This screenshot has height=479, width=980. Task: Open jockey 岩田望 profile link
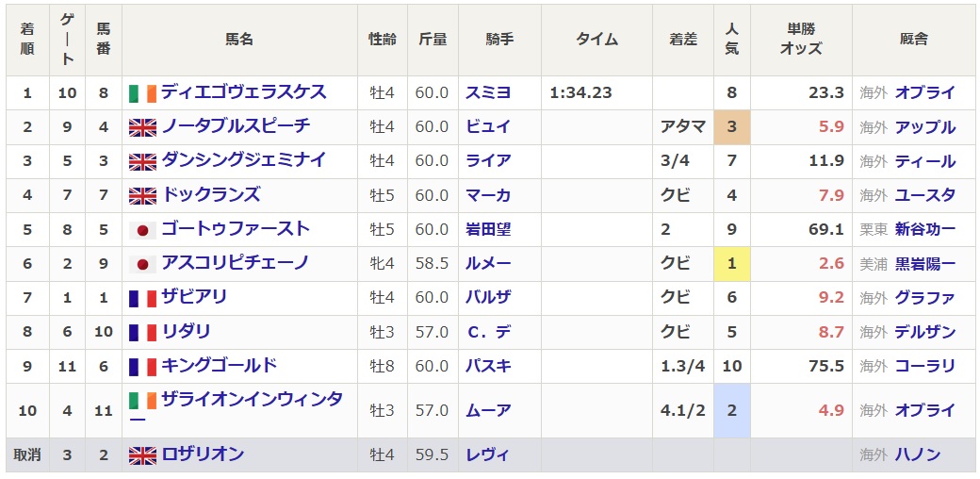tap(488, 229)
